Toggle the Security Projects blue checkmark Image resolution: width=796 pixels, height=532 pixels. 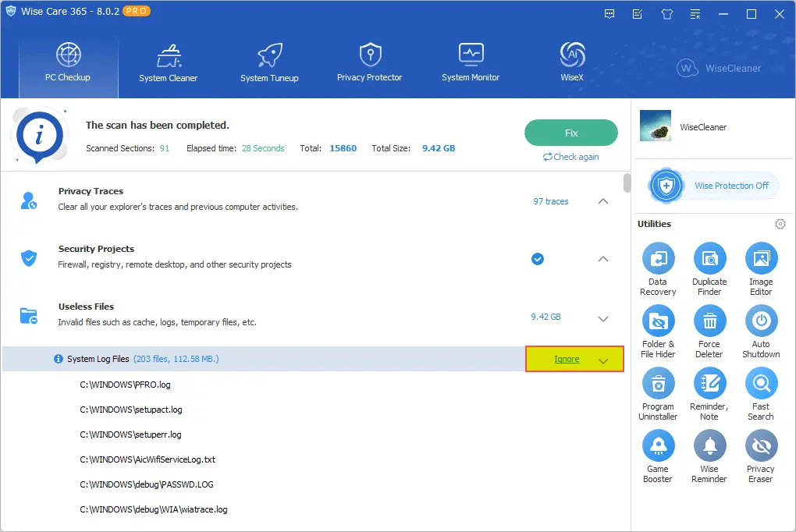click(x=538, y=259)
